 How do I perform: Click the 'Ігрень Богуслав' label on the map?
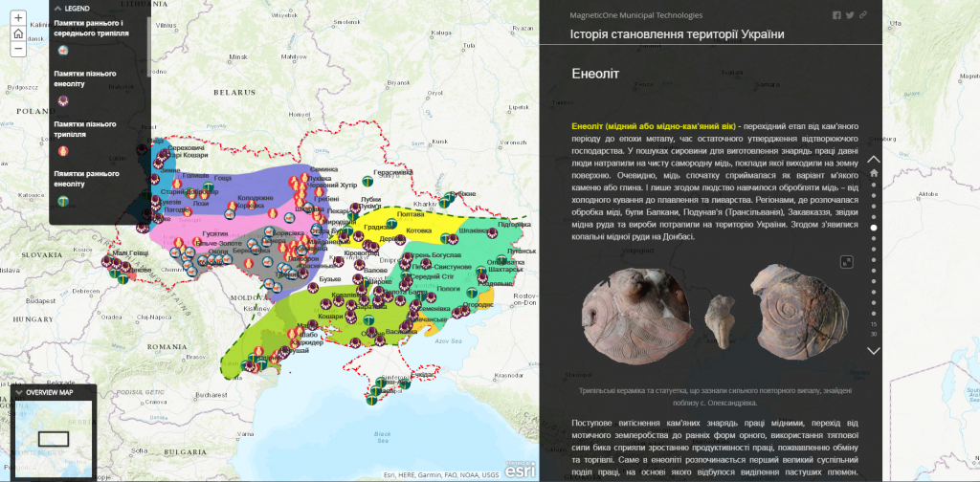pyautogui.click(x=435, y=256)
